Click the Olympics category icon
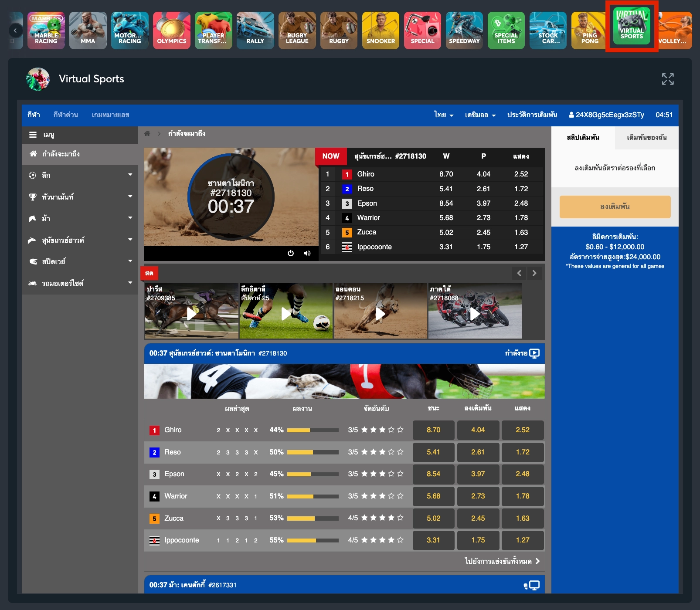The image size is (700, 610). coord(171,30)
